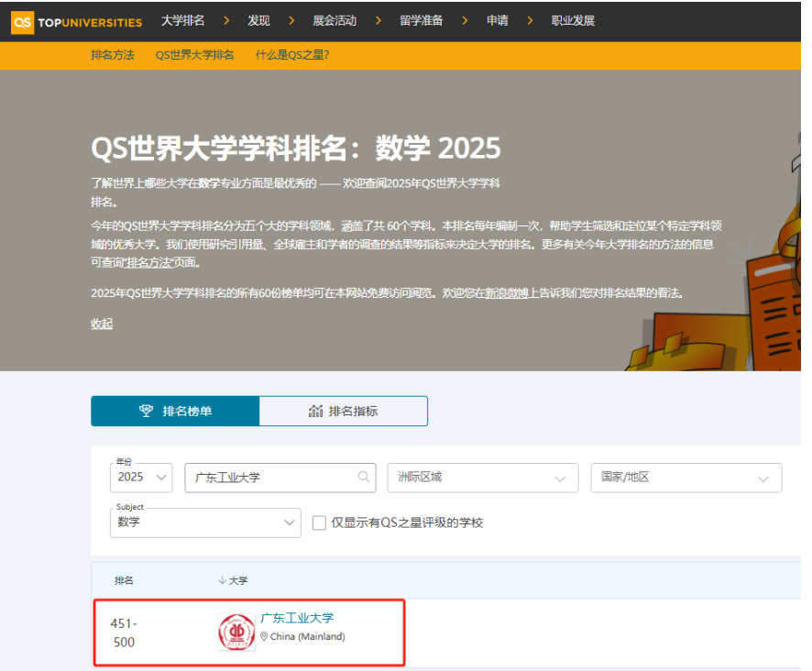The width and height of the screenshot is (812, 671).
Task: Click the 排名方法 link in yellow bar
Action: (x=113, y=55)
